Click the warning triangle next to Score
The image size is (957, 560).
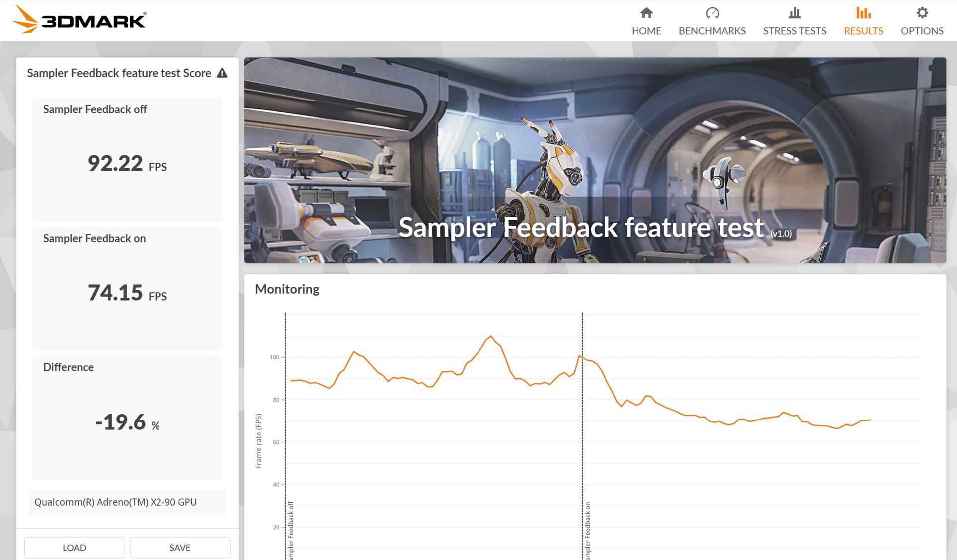pos(222,73)
